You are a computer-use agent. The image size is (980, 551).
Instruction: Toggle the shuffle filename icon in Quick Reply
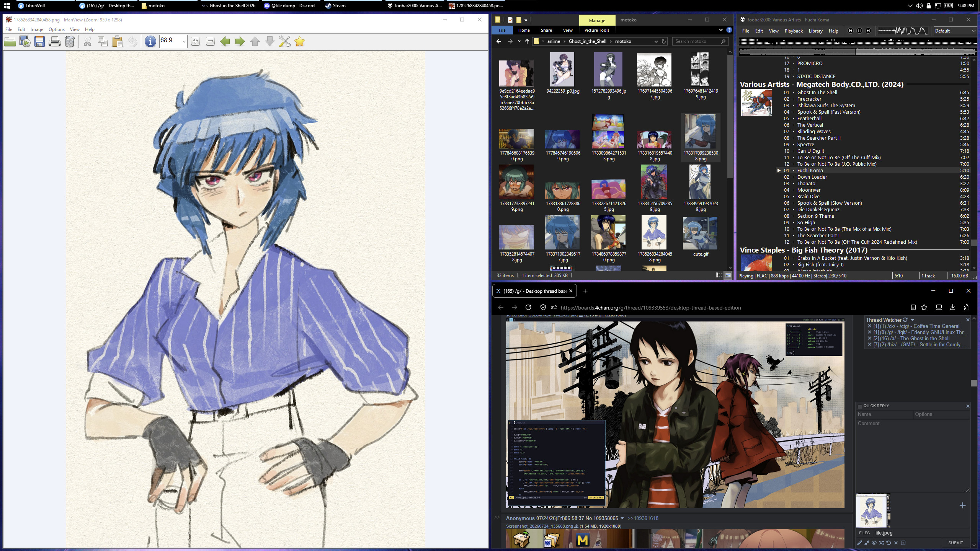click(881, 543)
